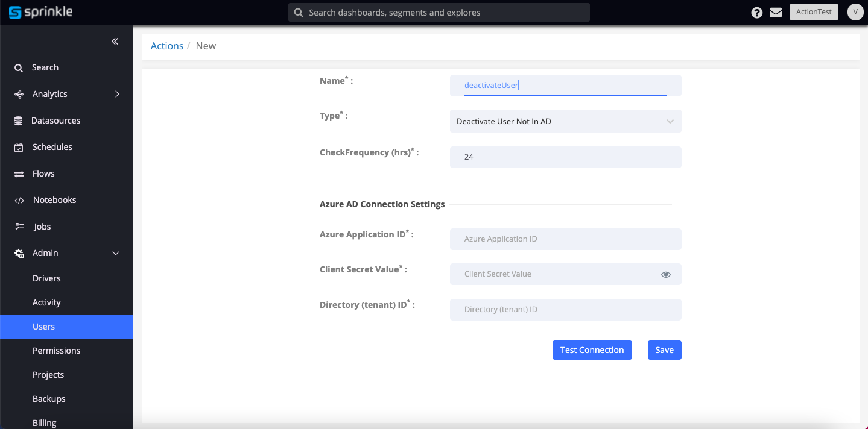Viewport: 868px width, 429px height.
Task: Open the mail envelope icon
Action: 776,13
